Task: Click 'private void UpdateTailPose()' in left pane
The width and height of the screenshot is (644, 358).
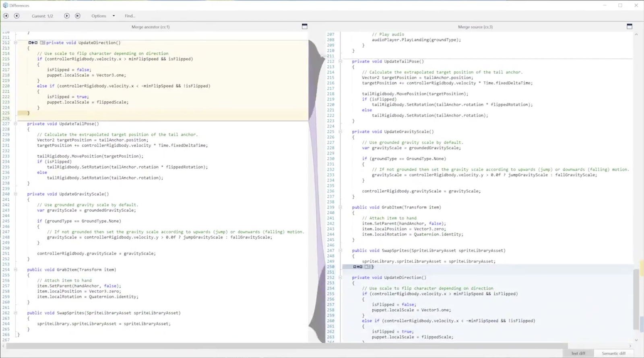Action: [x=63, y=124]
